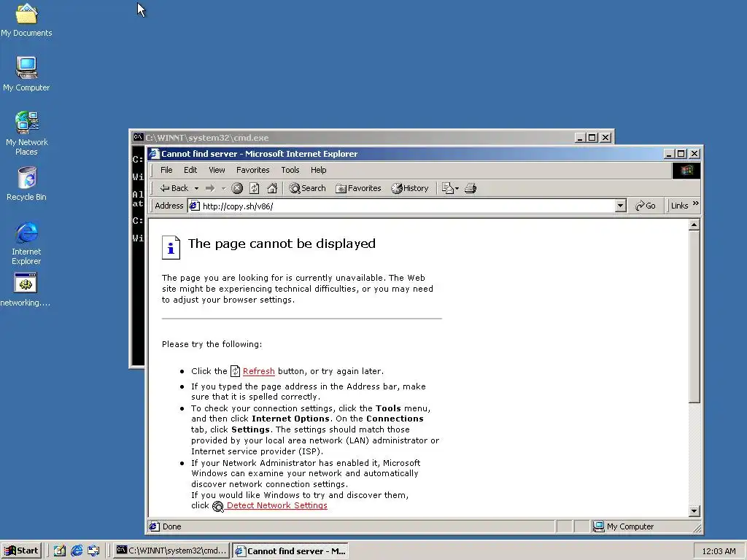This screenshot has height=560, width=747.
Task: Open the Mail button dropdown arrow
Action: click(x=457, y=189)
